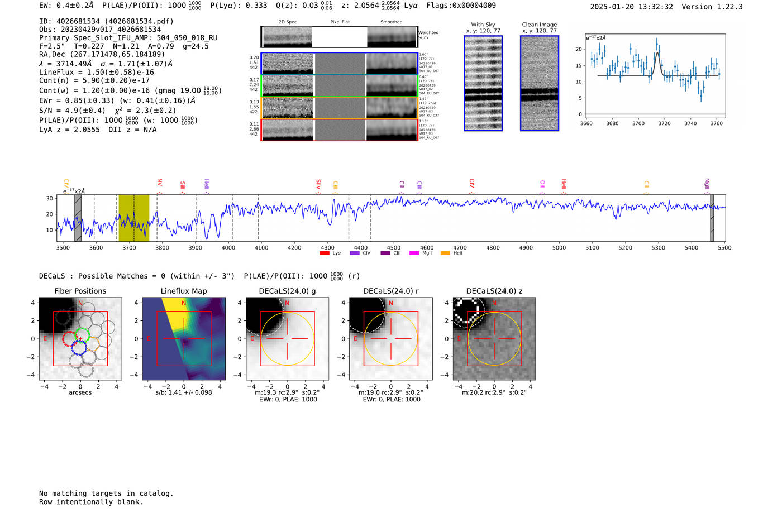Select the orange HeII legend swatch
The height and width of the screenshot is (532, 782).
445,253
